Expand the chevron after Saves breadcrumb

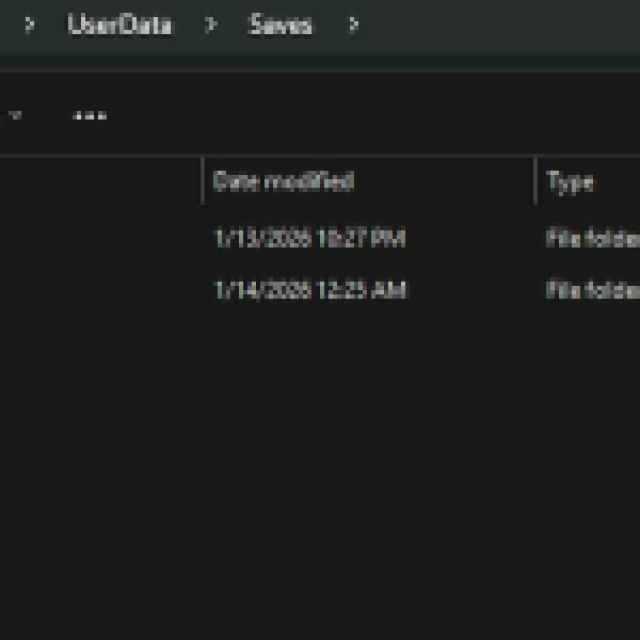(353, 25)
